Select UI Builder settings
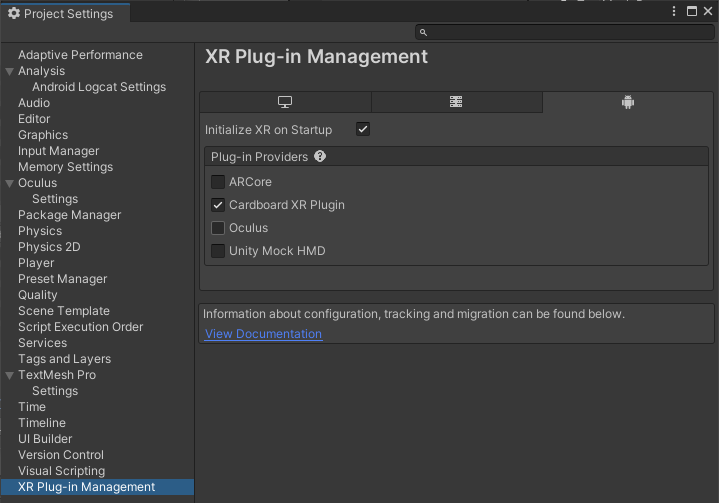719x503 pixels. pos(45,439)
